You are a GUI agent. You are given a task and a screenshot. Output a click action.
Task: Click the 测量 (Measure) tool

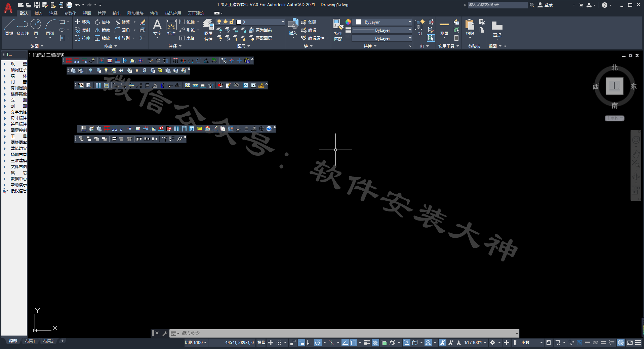pos(444,28)
